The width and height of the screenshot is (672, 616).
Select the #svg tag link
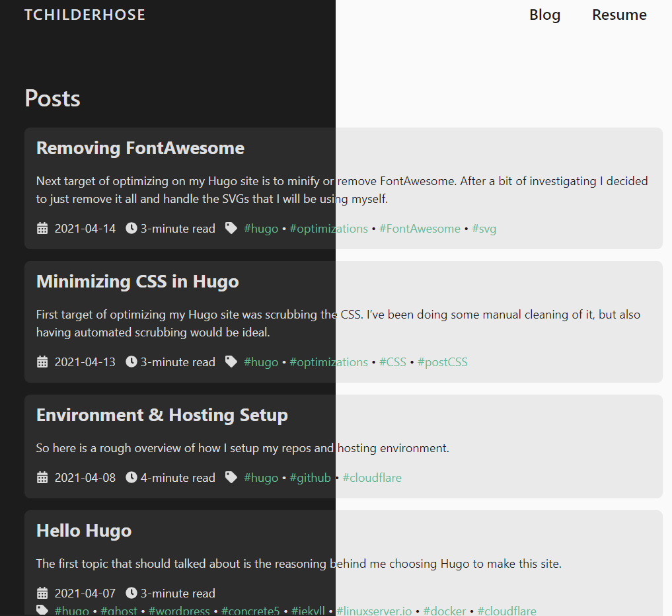484,229
